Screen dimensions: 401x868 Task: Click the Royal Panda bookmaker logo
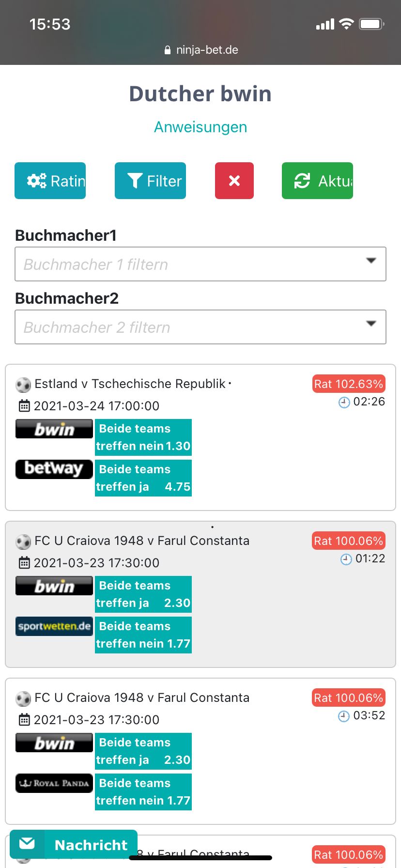54,783
